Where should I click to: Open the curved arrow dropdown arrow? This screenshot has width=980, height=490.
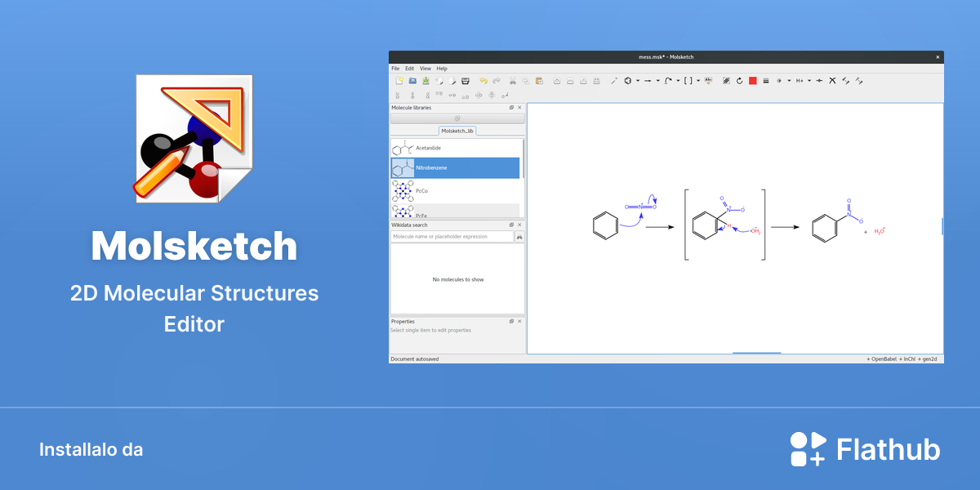[678, 81]
